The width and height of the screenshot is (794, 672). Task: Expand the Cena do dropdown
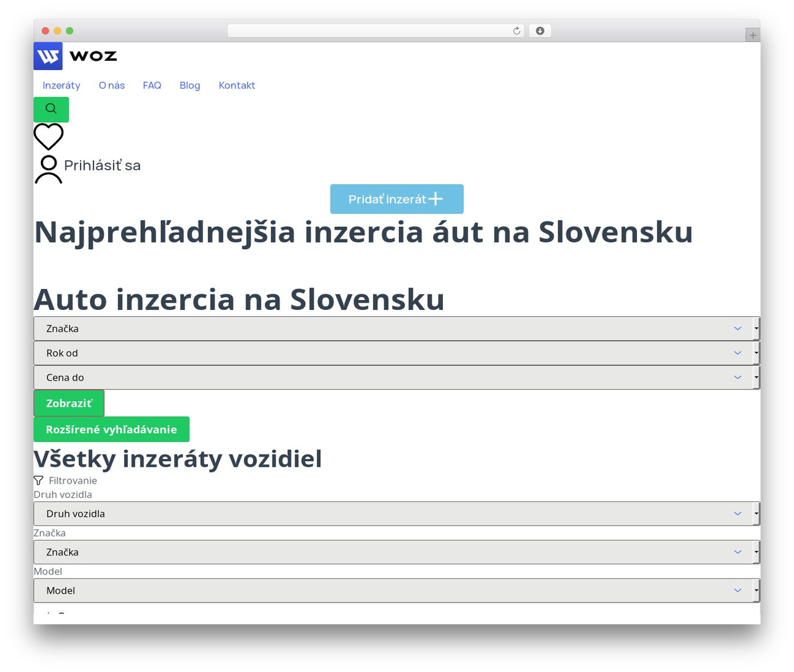(396, 378)
